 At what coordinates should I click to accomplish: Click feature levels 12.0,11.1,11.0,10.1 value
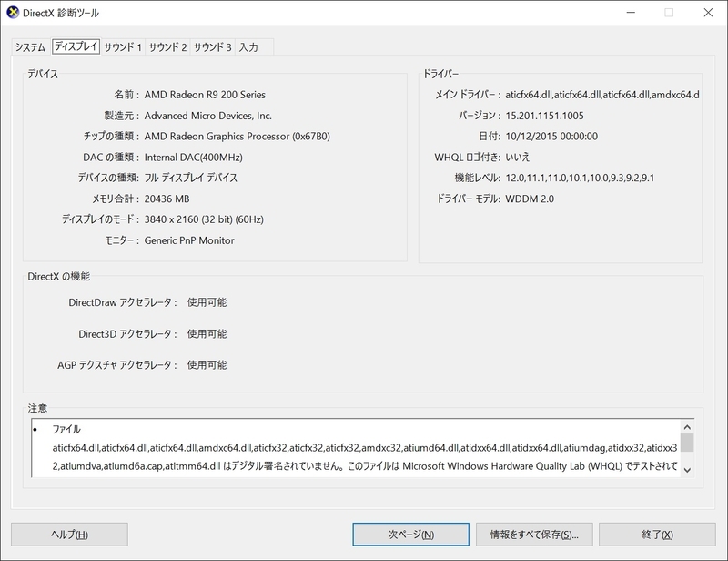tap(580, 178)
